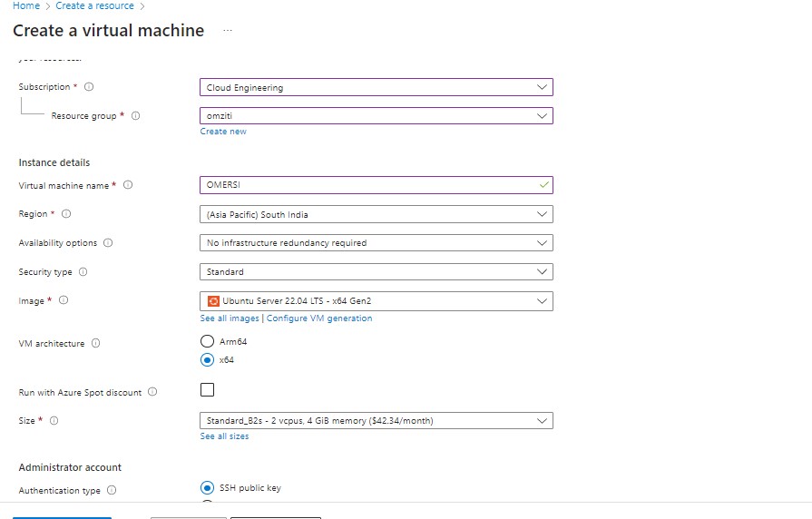The width and height of the screenshot is (812, 519).
Task: Click the info icon beside Resource group
Action: [135, 116]
